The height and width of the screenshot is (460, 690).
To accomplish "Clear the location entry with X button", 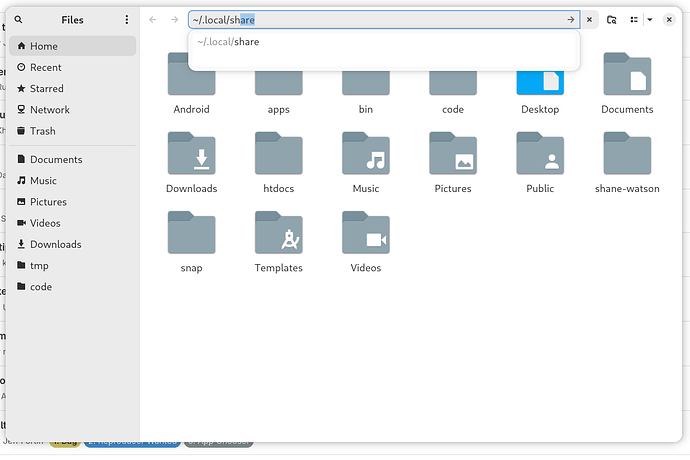I will [x=589, y=20].
